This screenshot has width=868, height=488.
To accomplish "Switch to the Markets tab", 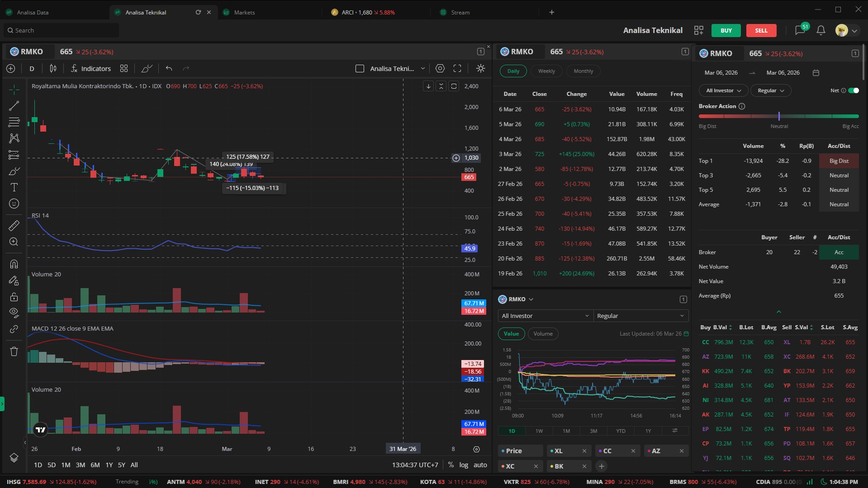I will point(244,12).
